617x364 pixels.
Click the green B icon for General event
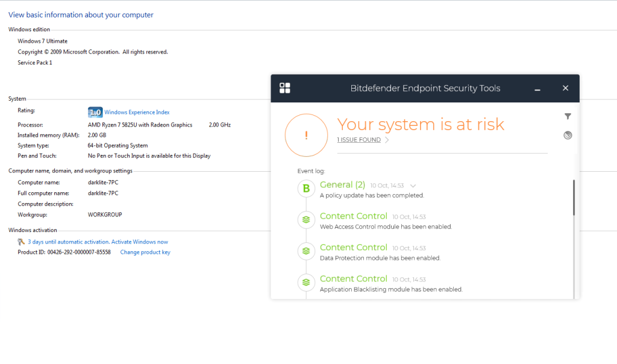306,189
